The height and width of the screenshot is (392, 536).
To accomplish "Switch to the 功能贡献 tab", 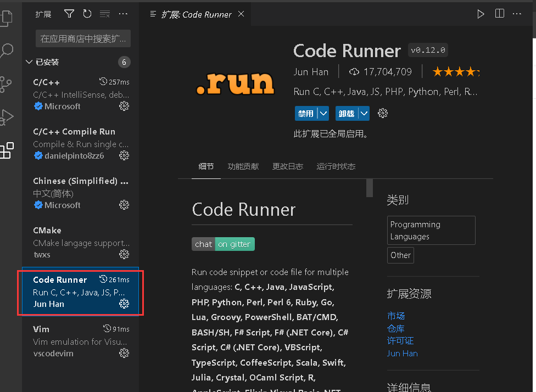I will tap(243, 166).
